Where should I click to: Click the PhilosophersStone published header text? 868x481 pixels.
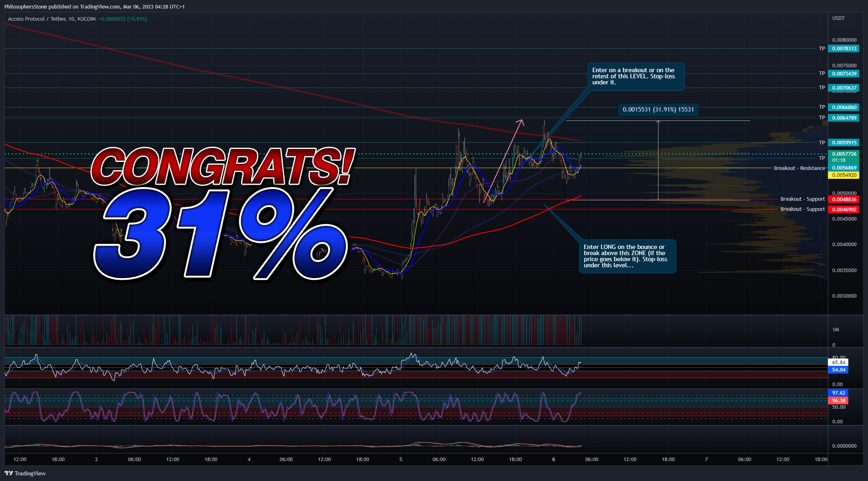pos(94,7)
